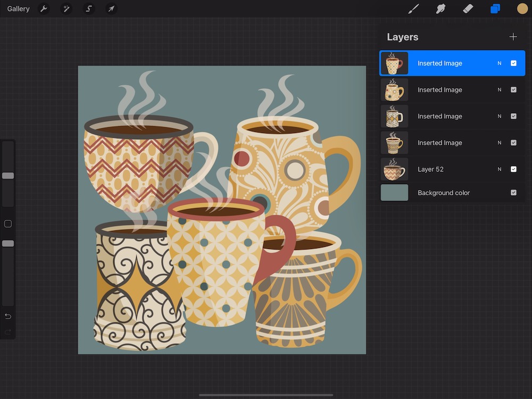
Task: Open the Adjustments magic wand menu
Action: point(66,9)
